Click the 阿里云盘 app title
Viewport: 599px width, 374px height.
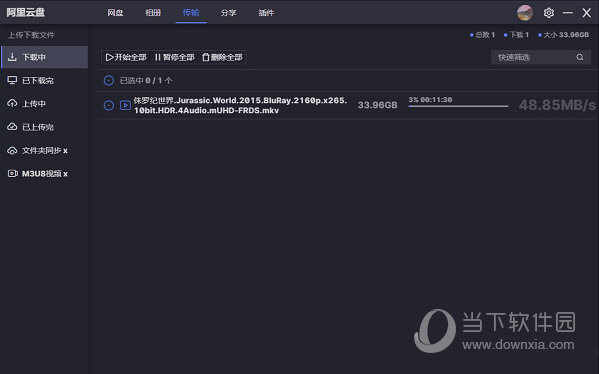[26, 13]
